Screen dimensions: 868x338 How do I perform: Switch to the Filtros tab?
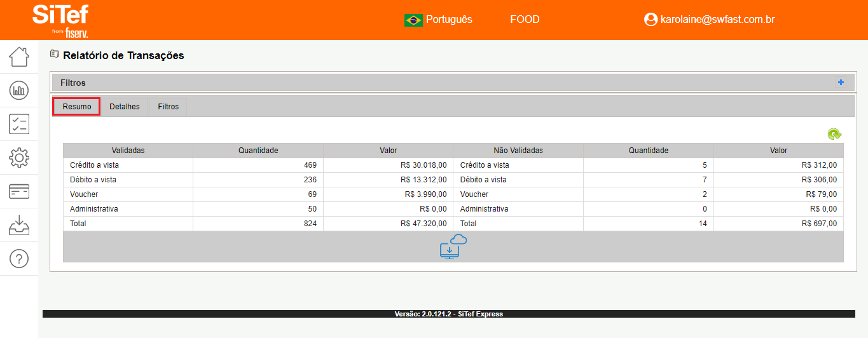(169, 107)
